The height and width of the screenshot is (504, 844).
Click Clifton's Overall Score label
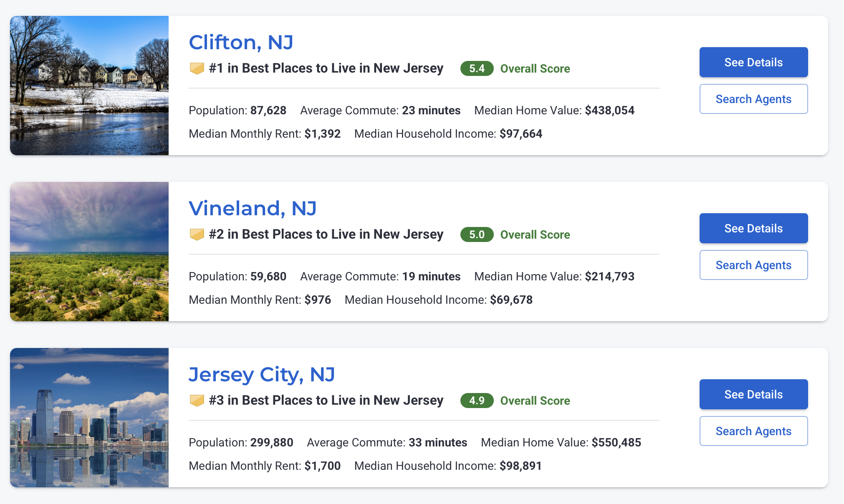click(535, 68)
